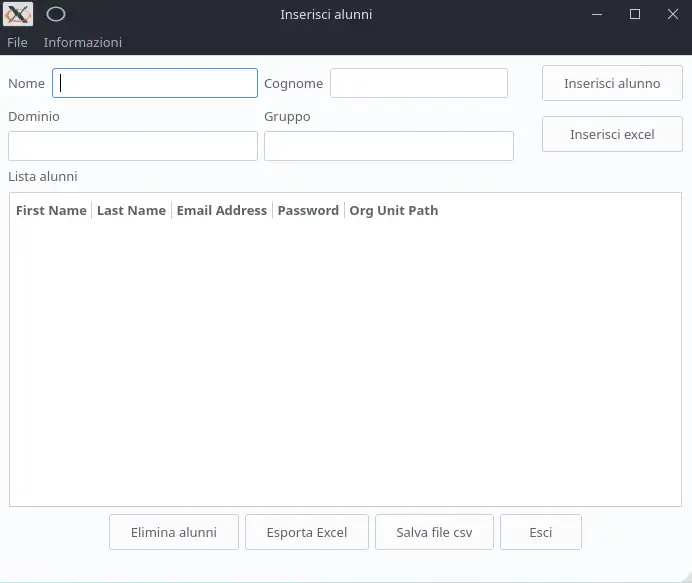
Task: Click the Gruppo text field
Action: (389, 146)
